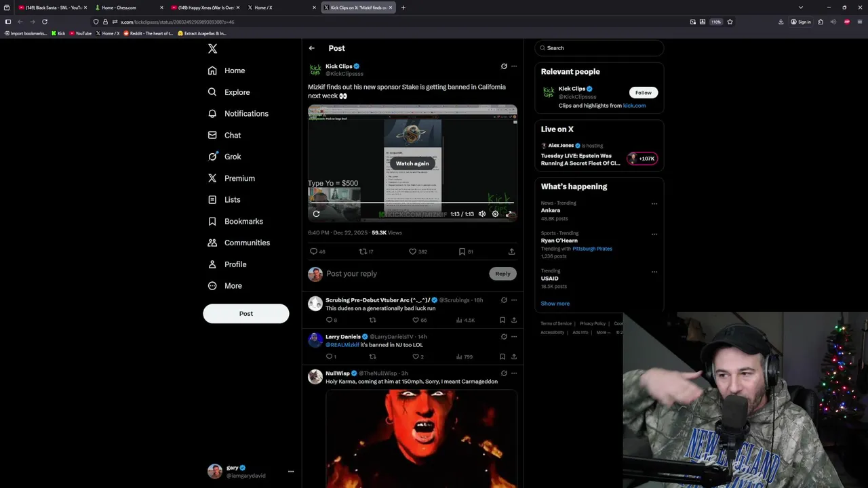Viewport: 868px width, 488px height.
Task: Like the Larry Daniels reply with 2 likes
Action: 418,357
